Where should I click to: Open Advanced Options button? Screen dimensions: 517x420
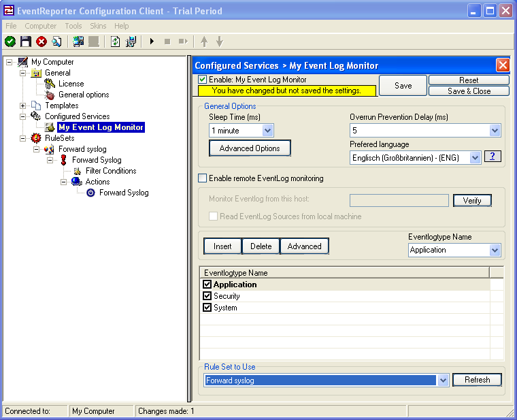pos(250,148)
